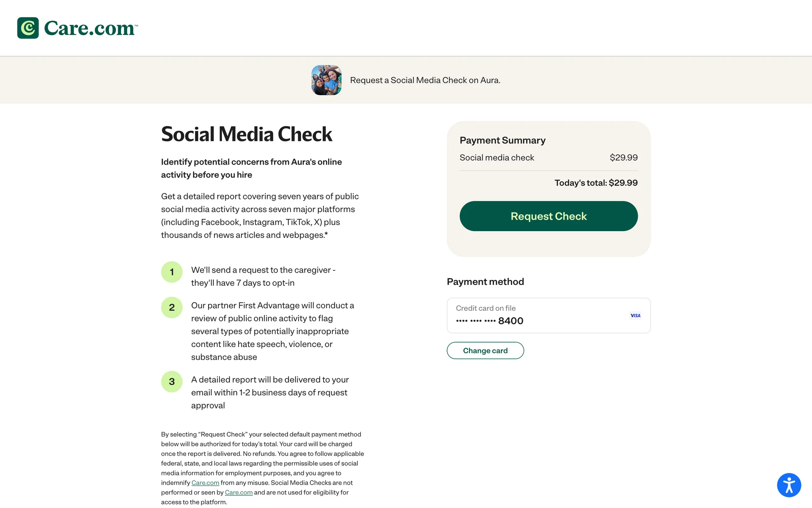Click the step 2 number circle
812x508 pixels.
pyautogui.click(x=172, y=307)
